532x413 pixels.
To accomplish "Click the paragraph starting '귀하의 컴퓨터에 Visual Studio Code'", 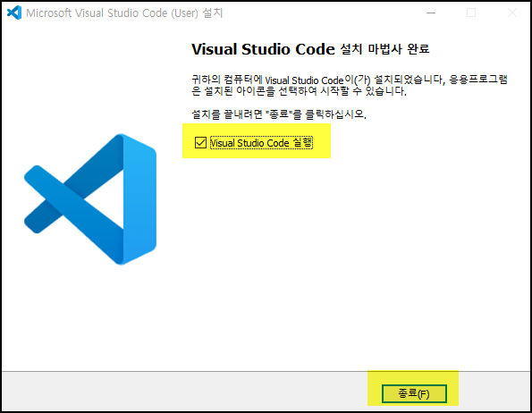I will pos(350,86).
